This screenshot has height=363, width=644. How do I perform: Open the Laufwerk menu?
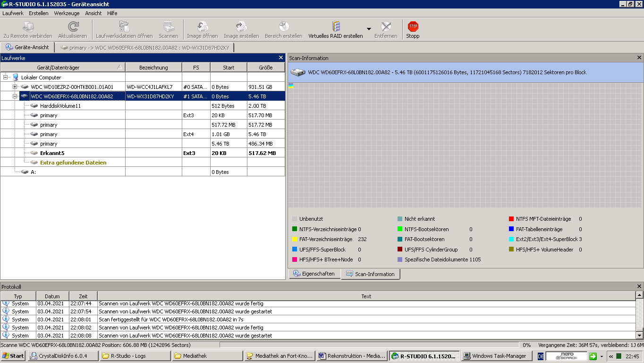13,13
